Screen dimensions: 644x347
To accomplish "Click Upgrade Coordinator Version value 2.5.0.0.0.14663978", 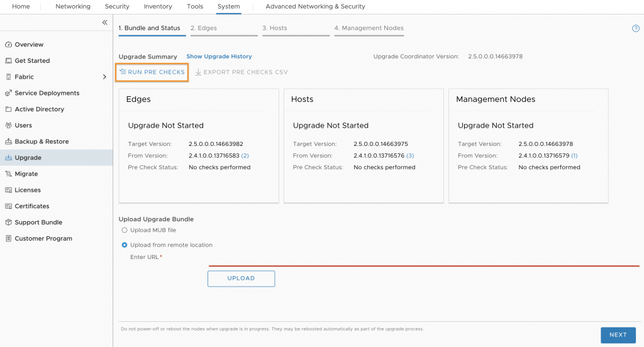I will pyautogui.click(x=496, y=56).
